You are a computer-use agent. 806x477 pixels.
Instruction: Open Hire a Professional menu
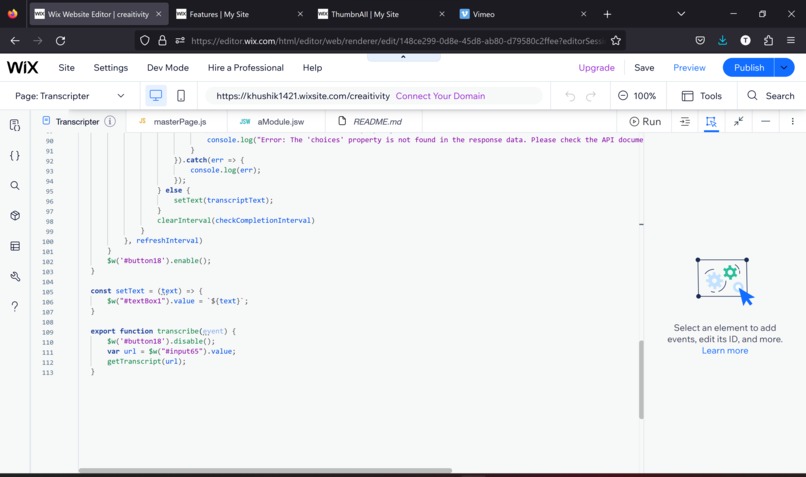[246, 67]
